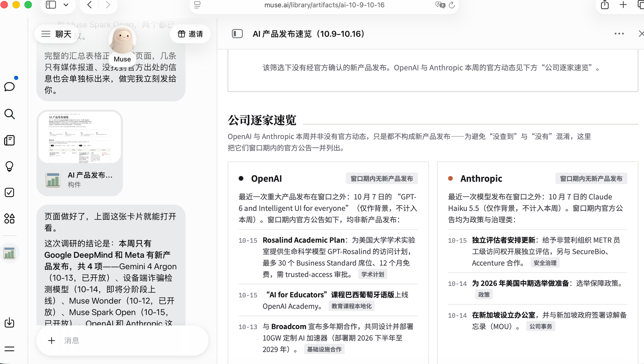Go back with browser back arrow
Viewport: 644px width, 364px height.
(x=89, y=5)
